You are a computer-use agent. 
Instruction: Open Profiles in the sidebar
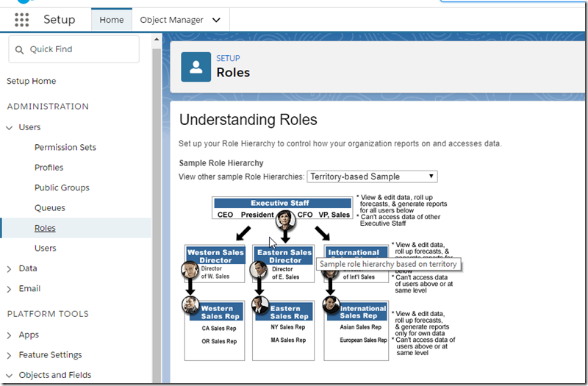(49, 168)
